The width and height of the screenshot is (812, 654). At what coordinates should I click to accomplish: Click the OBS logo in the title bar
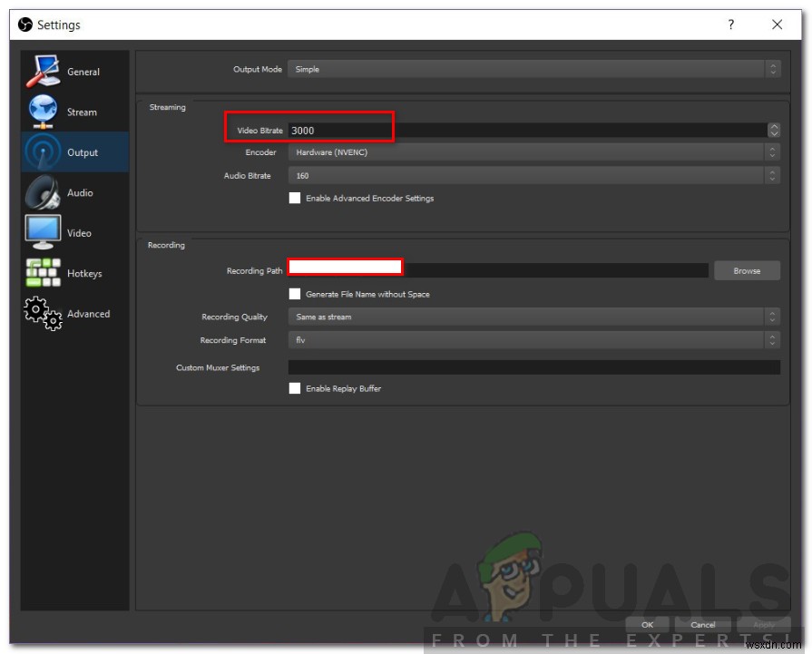[24, 24]
